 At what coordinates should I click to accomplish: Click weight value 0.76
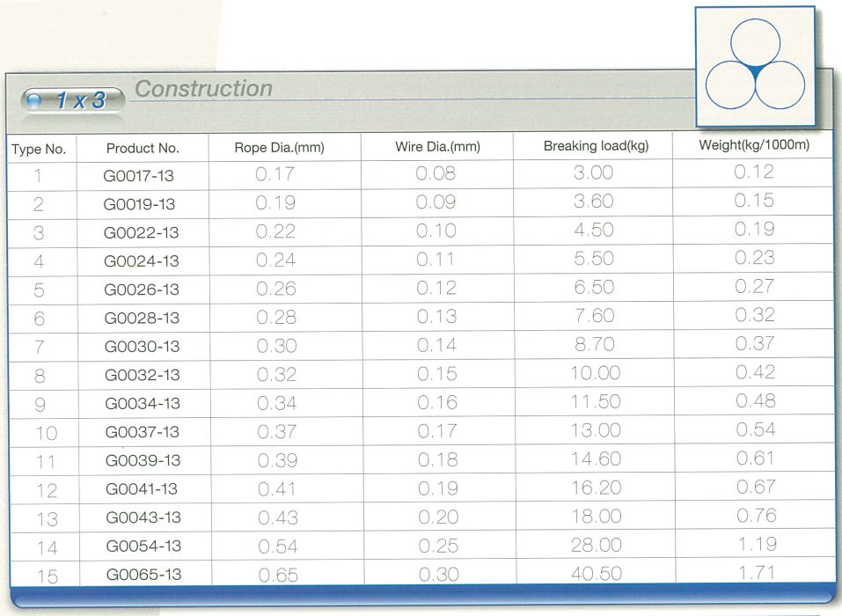[x=757, y=515]
